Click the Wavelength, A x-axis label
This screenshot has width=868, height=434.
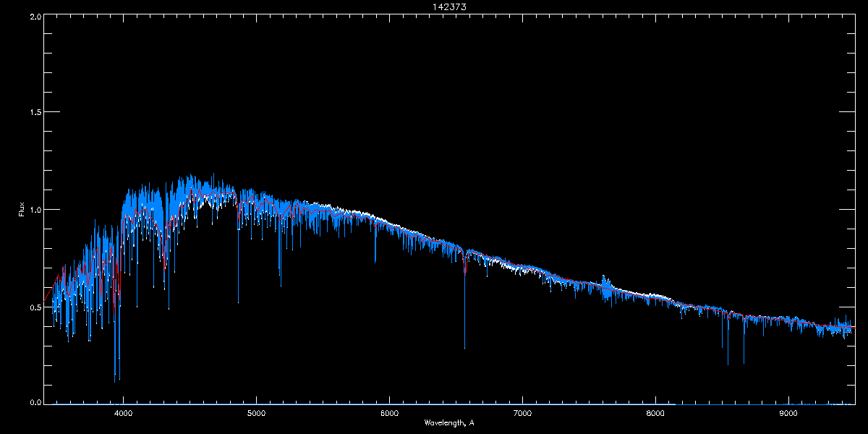449,422
